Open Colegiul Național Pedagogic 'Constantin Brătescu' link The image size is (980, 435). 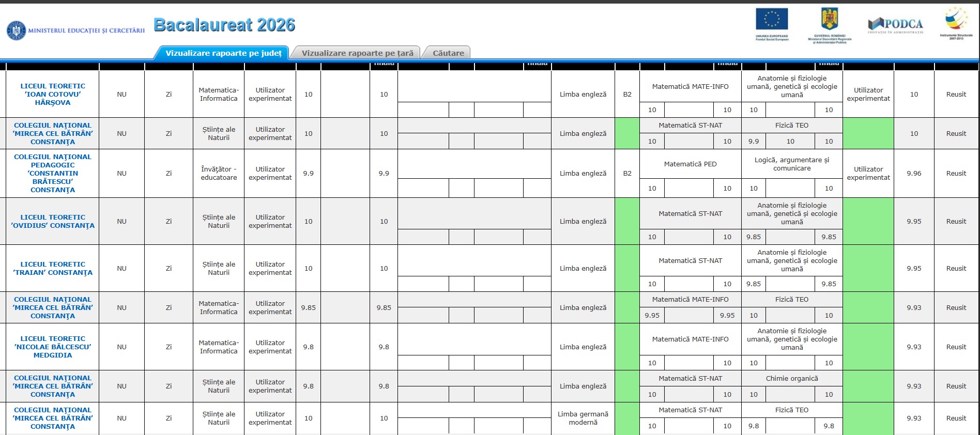[53, 174]
